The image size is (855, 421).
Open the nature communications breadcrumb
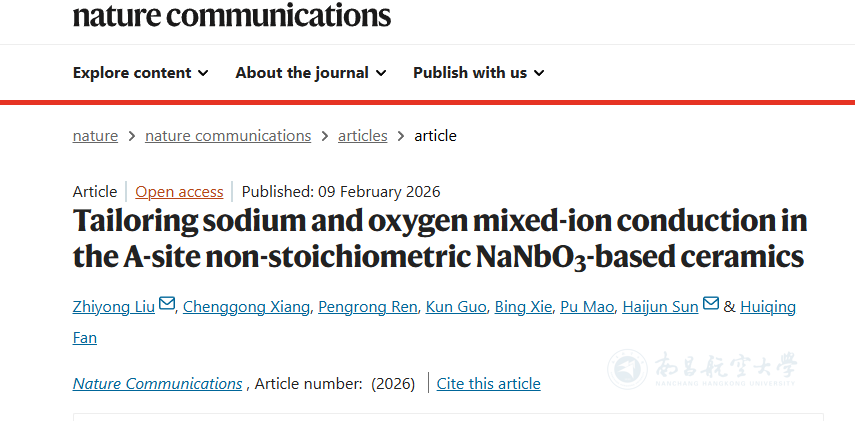(228, 136)
